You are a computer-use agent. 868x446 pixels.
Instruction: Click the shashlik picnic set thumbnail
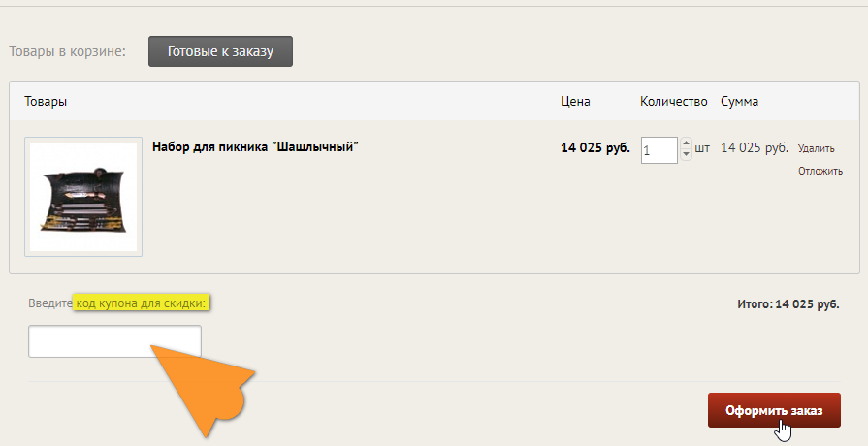[83, 197]
